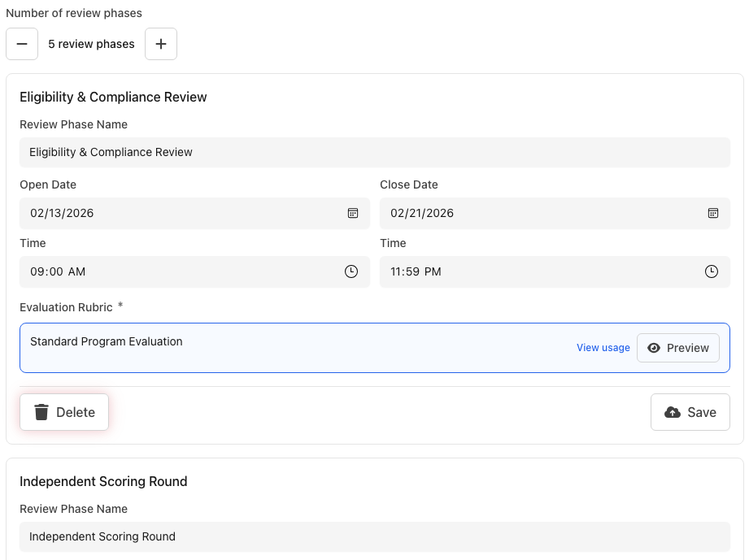This screenshot has width=749, height=560.
Task: Open the calendar picker for Open Date
Action: coord(352,213)
